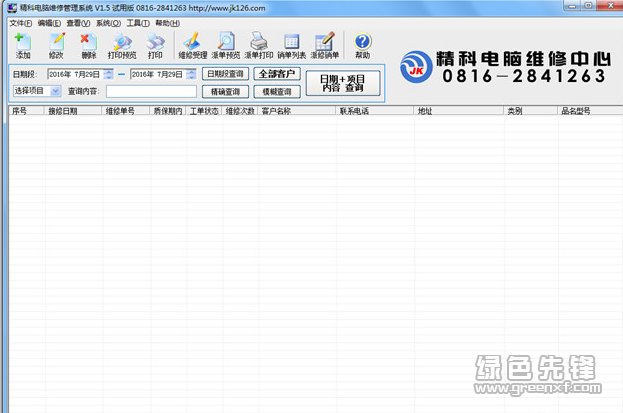This screenshot has width=623, height=413.
Task: Click the 派单打印 (Work Order Print) printer icon
Action: [x=259, y=46]
